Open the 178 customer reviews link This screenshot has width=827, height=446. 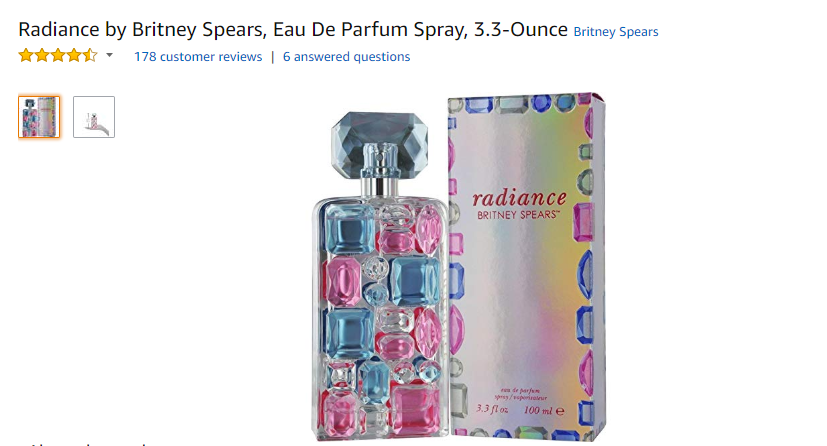(198, 56)
